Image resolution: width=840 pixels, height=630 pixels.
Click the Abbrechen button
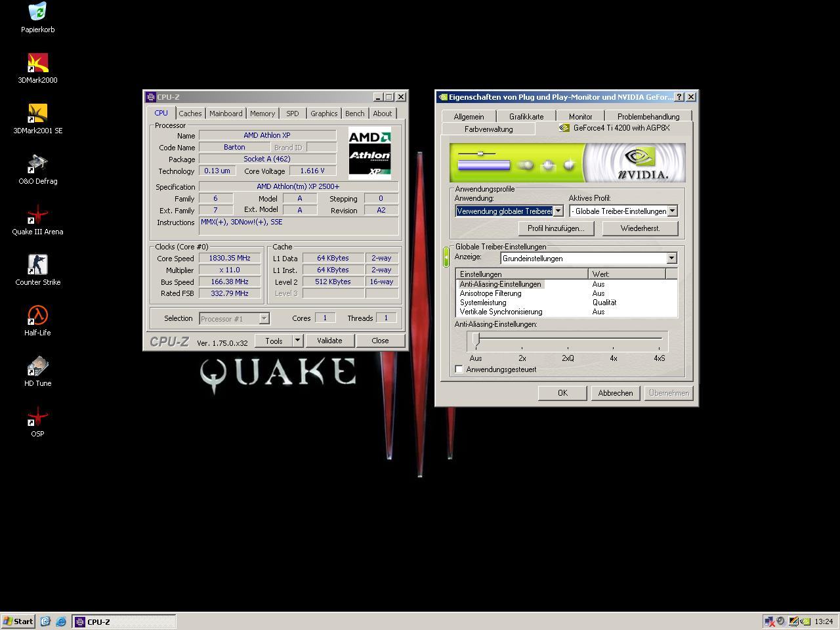pyautogui.click(x=616, y=393)
